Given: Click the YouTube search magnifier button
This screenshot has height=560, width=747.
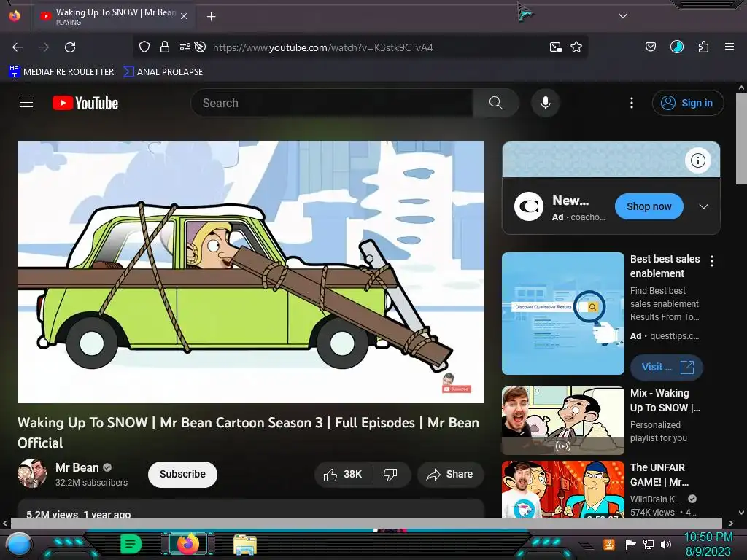Looking at the screenshot, I should pyautogui.click(x=496, y=103).
